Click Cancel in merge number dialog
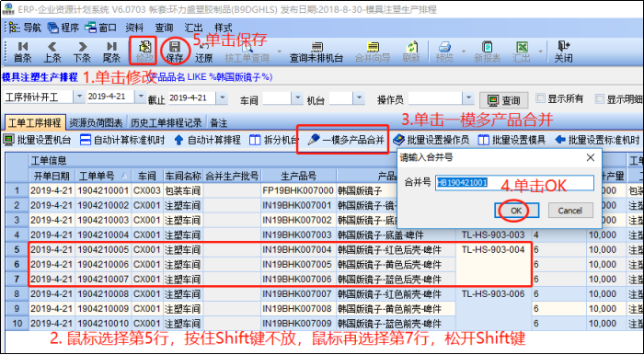 [x=570, y=211]
